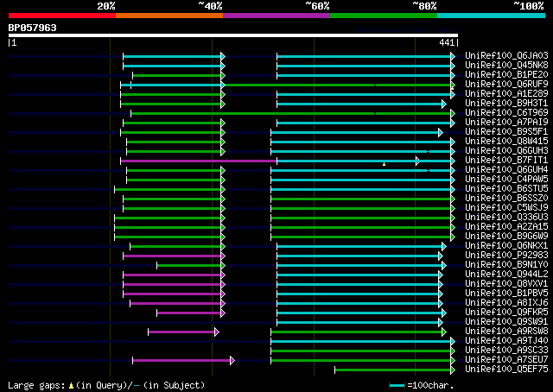This screenshot has height=392, width=553.
Task: Select hit label UniRef100_Q6JA03
Action: coord(506,55)
